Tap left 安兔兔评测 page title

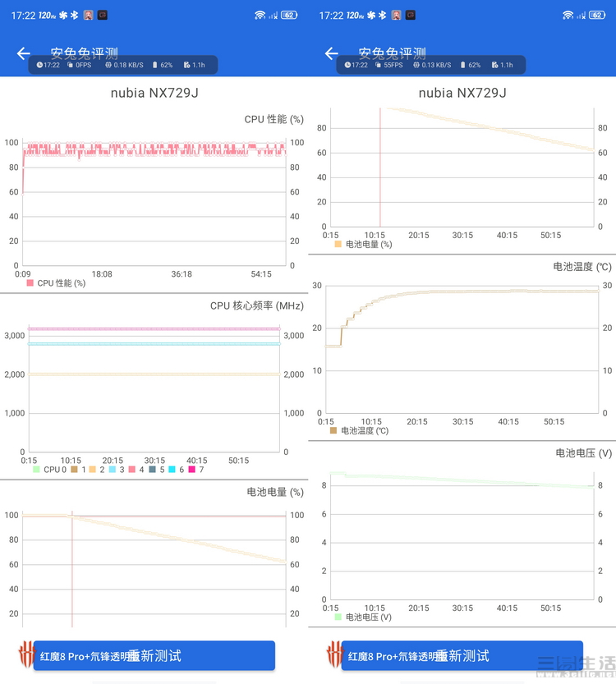85,53
